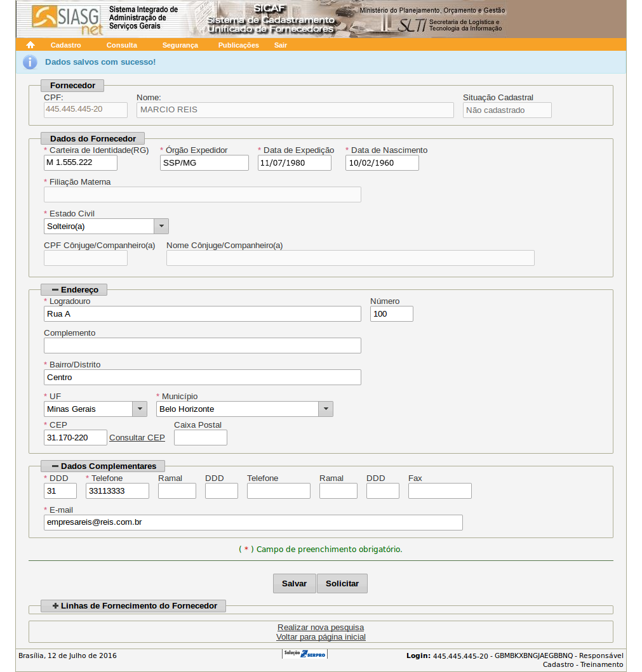Click Realizar nova pesquisa link
The height and width of the screenshot is (672, 642).
click(x=321, y=628)
